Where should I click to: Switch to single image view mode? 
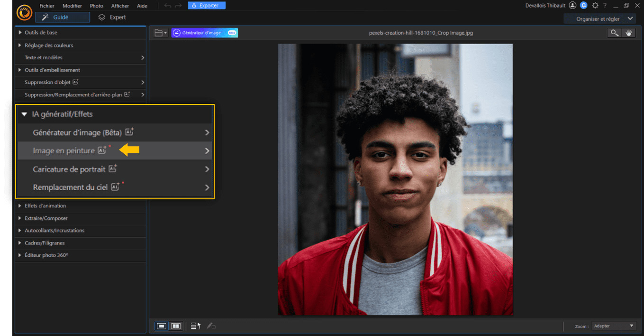[162, 326]
